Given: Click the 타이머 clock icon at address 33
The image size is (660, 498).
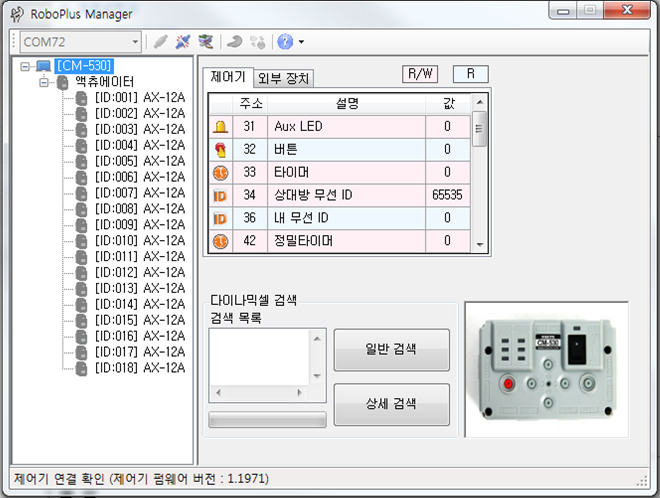Looking at the screenshot, I should click(220, 173).
